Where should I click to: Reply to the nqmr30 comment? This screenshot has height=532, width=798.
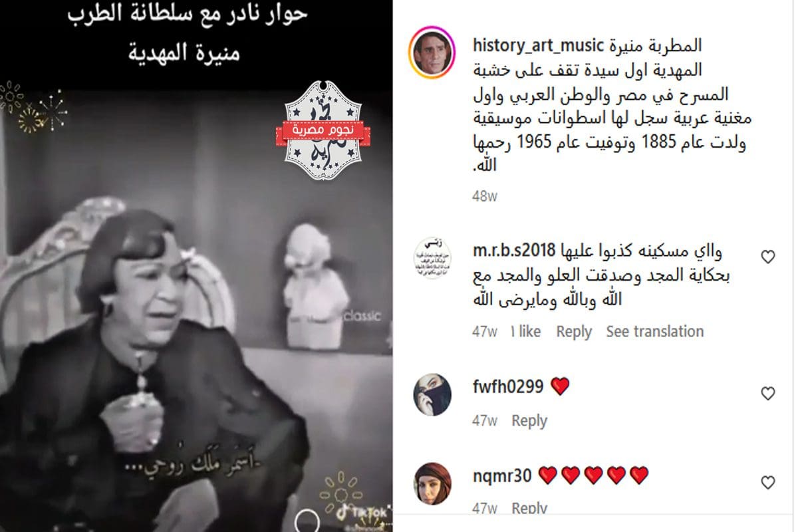[529, 509]
